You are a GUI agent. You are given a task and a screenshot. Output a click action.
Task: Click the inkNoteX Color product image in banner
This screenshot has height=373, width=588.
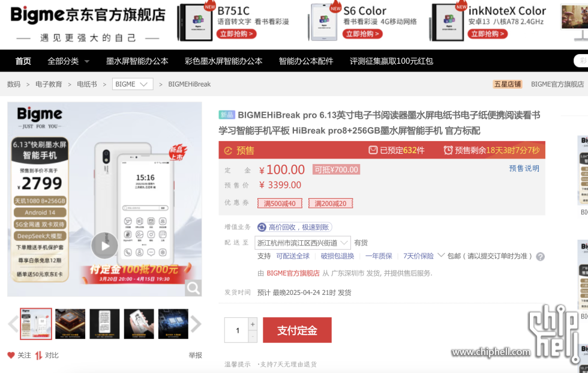click(447, 22)
